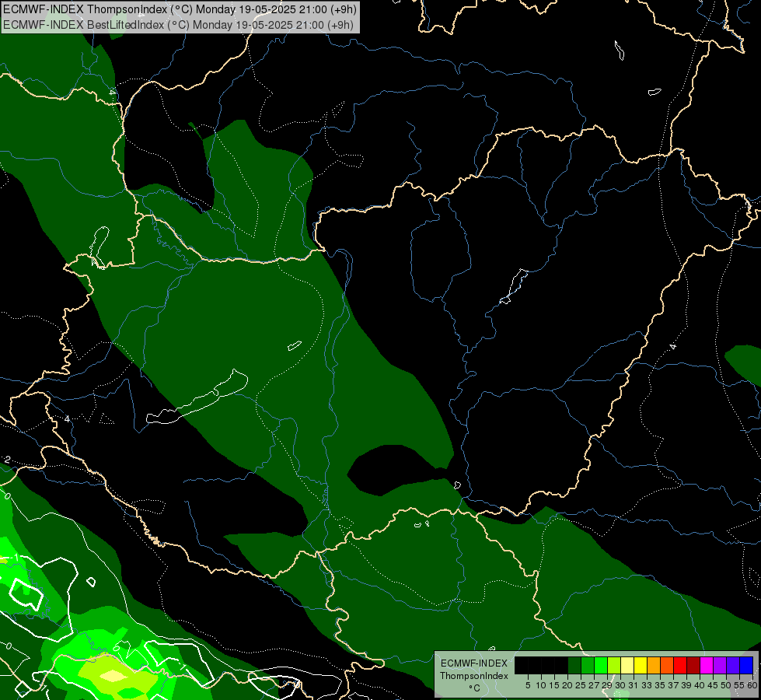Viewport: 761px width, 700px height.
Task: Click the legend tick value 25
Action: pos(581,685)
